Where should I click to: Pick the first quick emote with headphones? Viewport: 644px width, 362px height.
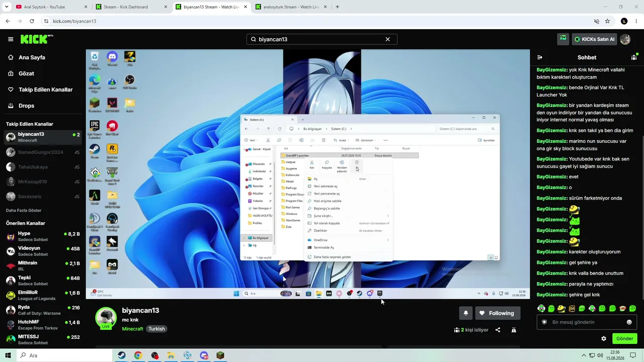pyautogui.click(x=541, y=308)
